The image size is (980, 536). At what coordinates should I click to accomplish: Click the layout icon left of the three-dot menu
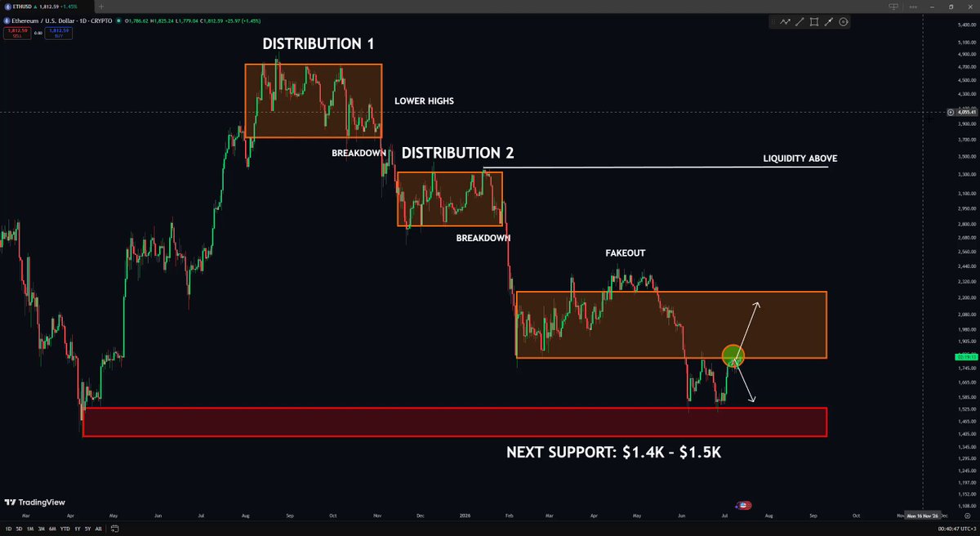point(893,7)
